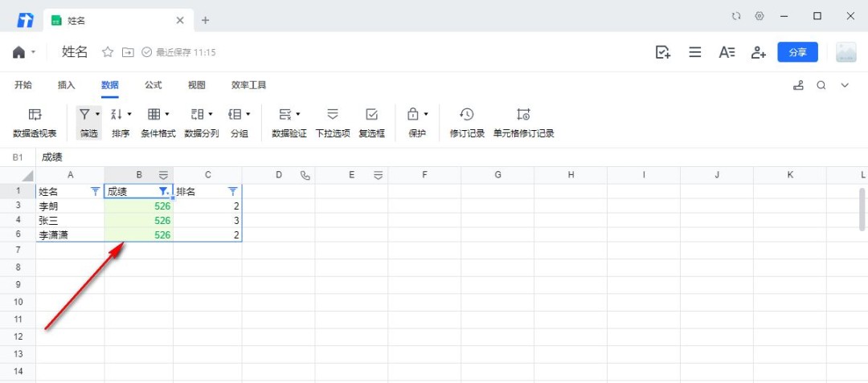
Task: Open a new tab with plus
Action: (x=206, y=20)
